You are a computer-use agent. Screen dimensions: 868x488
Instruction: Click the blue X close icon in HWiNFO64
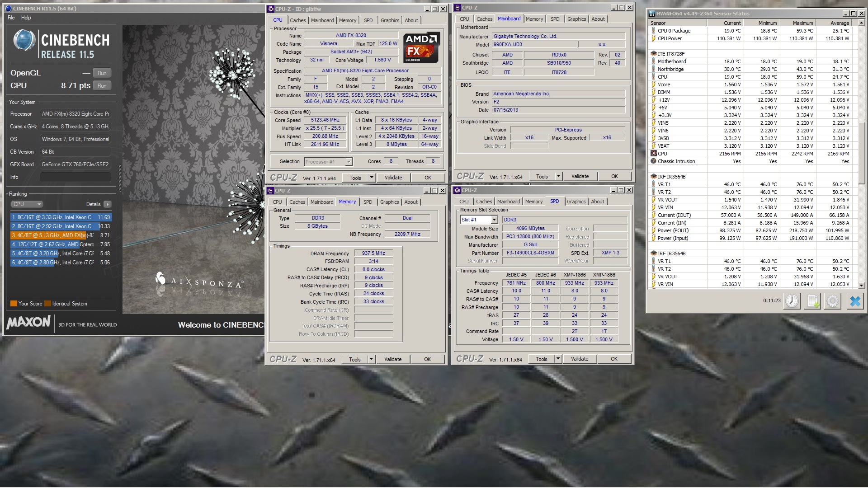855,301
